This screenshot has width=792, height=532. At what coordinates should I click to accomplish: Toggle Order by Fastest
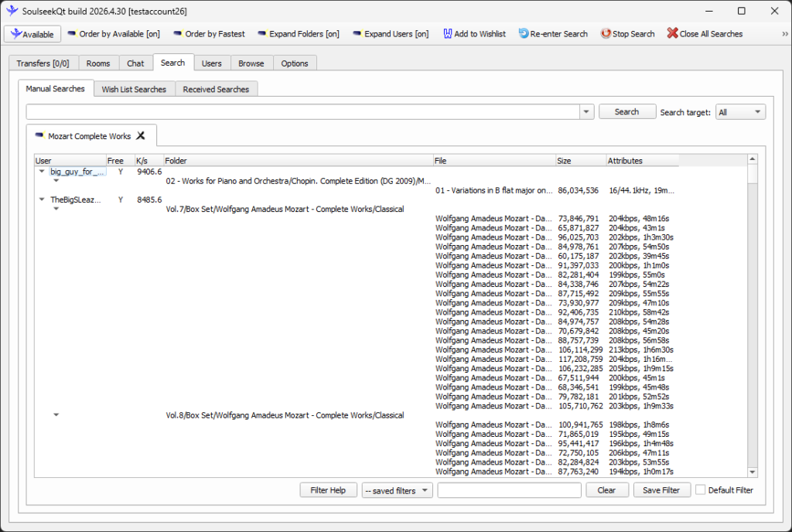pos(209,34)
